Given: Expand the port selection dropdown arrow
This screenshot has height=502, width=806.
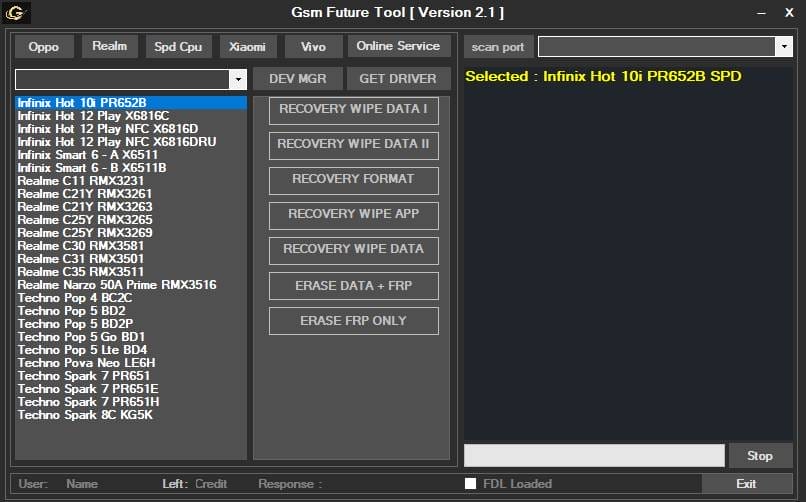Looking at the screenshot, I should point(784,47).
